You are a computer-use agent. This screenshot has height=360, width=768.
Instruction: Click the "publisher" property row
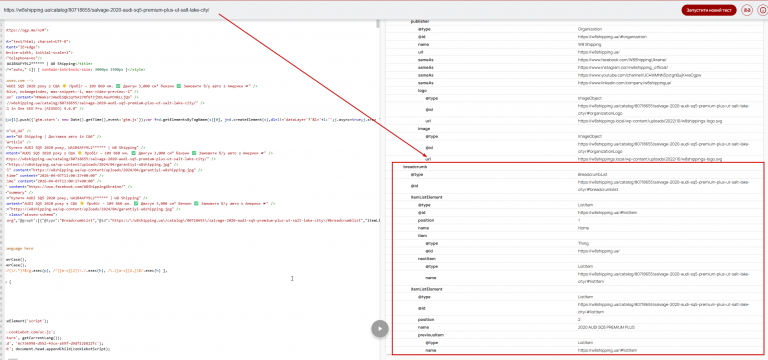pos(576,22)
